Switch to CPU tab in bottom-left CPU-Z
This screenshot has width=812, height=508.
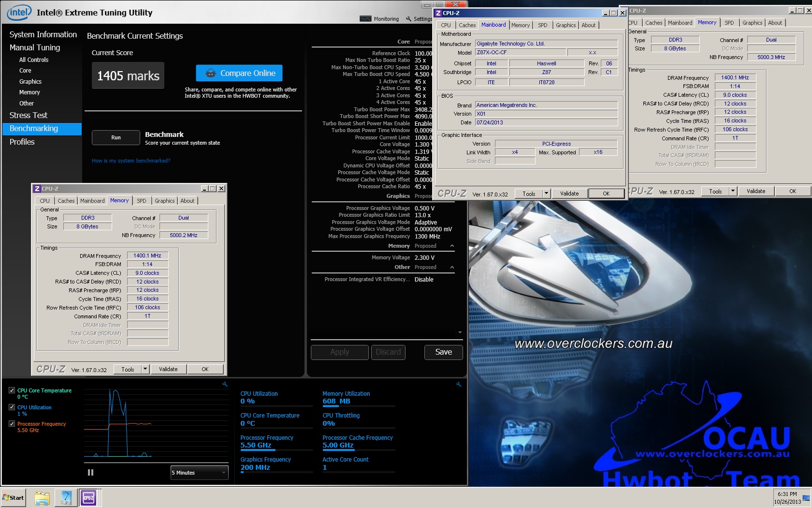[44, 201]
